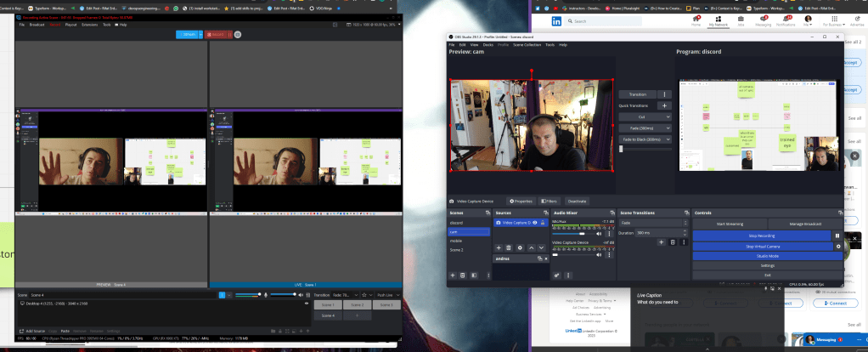Open the Tools menu in OBS Studio

point(550,44)
